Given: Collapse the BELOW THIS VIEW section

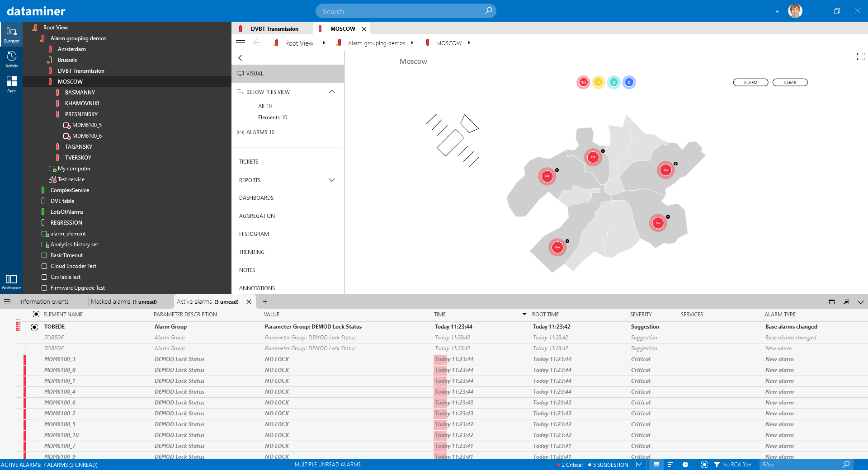Looking at the screenshot, I should click(x=332, y=91).
